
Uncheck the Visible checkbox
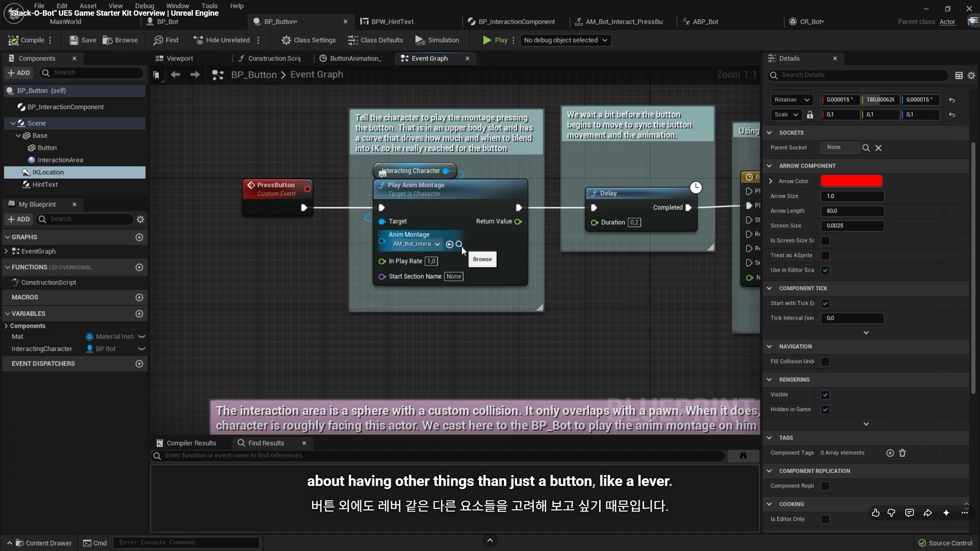pyautogui.click(x=825, y=395)
